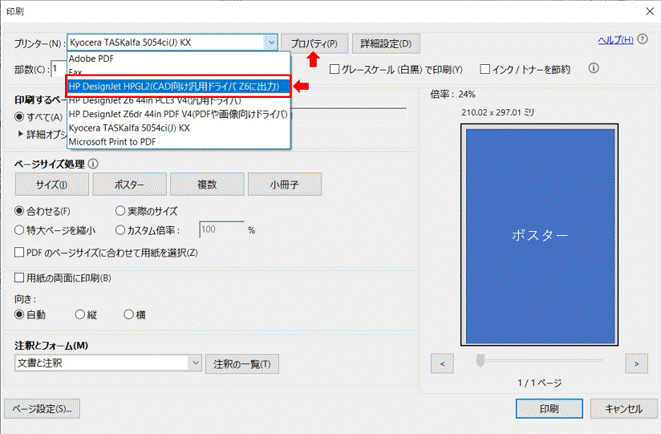Image resolution: width=661 pixels, height=434 pixels.
Task: Click the 複数 (Multiple) button
Action: (207, 184)
